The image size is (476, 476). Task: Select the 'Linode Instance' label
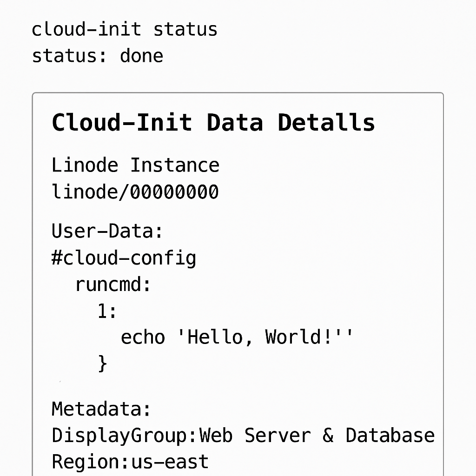pos(135,165)
